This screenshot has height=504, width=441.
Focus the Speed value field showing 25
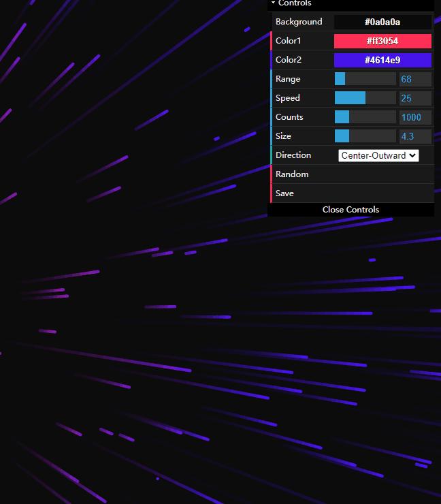(x=415, y=98)
